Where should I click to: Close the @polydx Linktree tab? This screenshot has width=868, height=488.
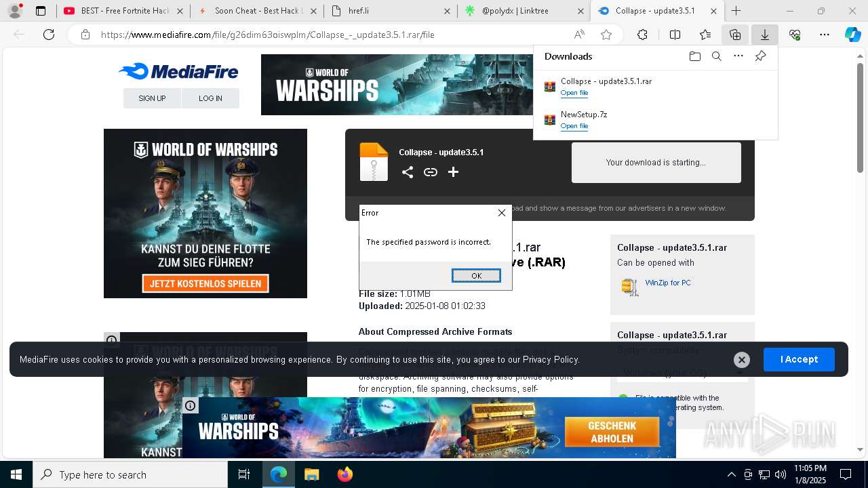[580, 11]
